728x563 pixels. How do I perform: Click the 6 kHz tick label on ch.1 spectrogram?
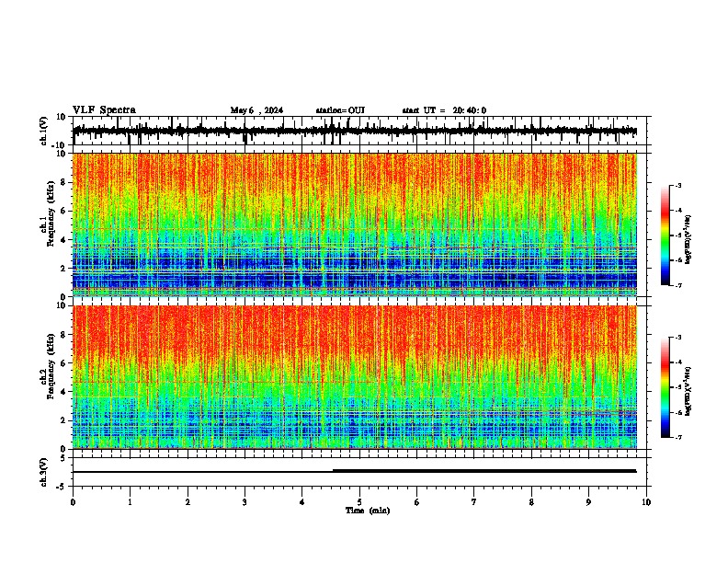63,211
